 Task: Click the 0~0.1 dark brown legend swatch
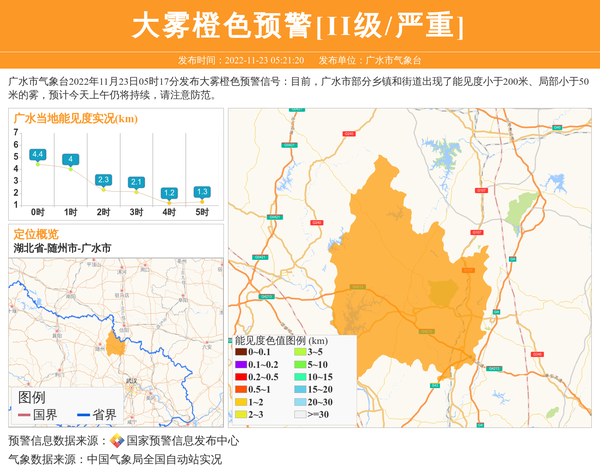[241, 352]
